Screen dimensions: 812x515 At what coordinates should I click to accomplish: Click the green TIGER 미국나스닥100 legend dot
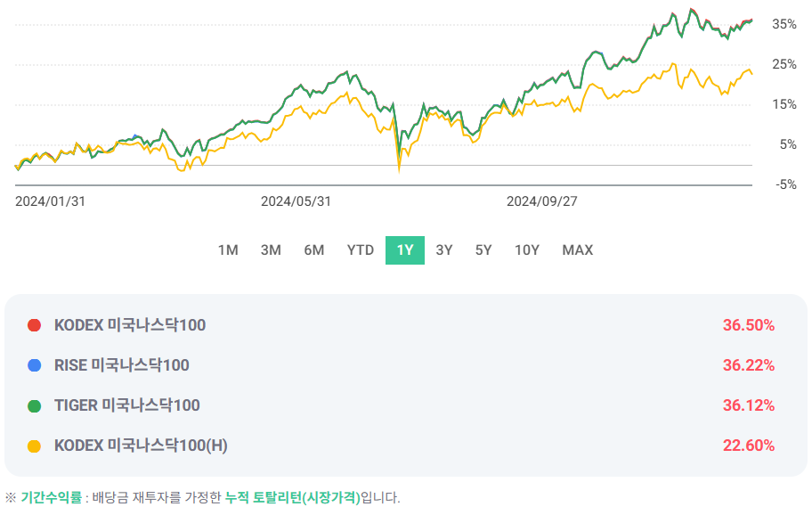click(x=34, y=405)
